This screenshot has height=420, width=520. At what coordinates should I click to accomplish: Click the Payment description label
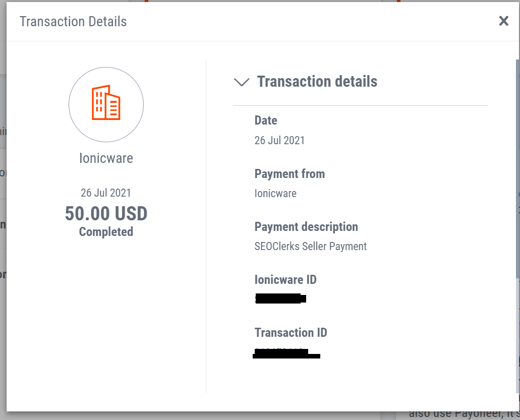pos(306,227)
